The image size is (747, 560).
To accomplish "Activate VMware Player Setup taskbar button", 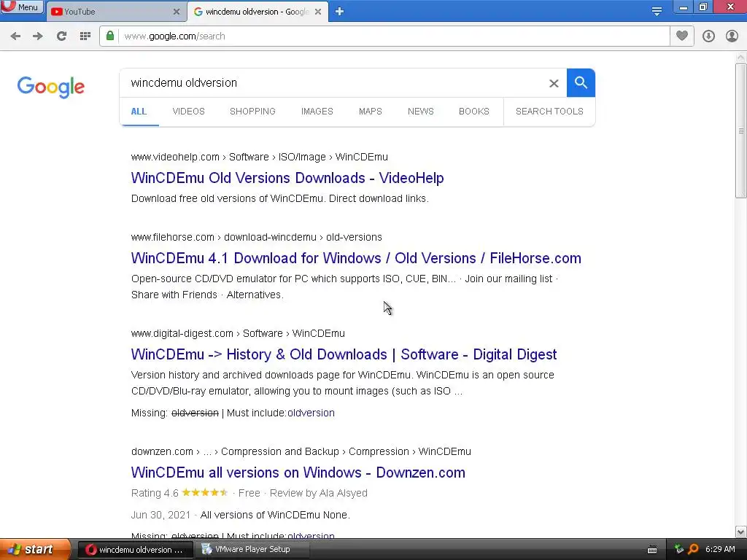I will [252, 550].
